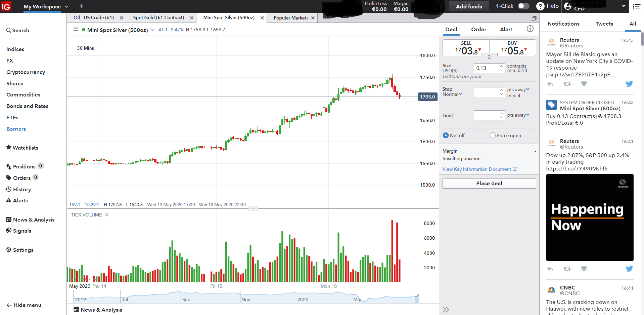Click the BUY 1705.8 price button
The image size is (644, 315).
pos(513,48)
